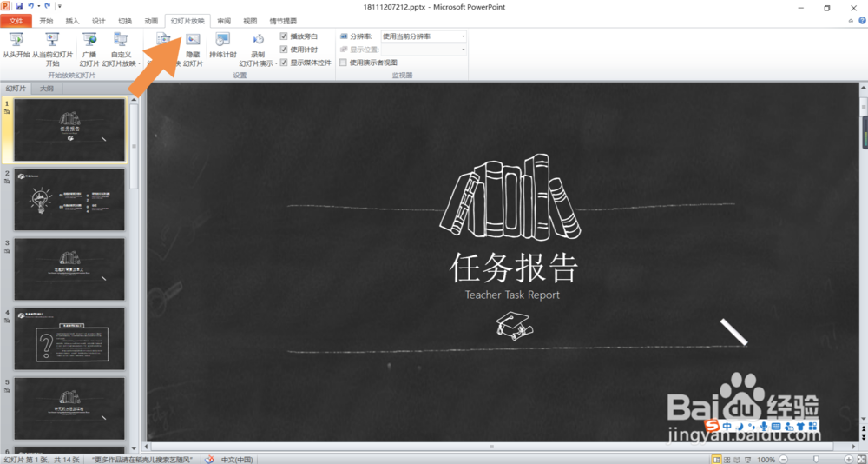Open the 文件 file tab
Viewport: 868px width, 464px height.
(x=16, y=21)
